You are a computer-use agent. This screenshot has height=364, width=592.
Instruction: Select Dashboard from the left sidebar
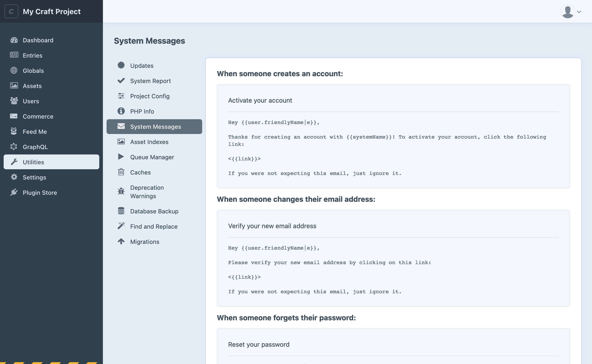point(38,40)
